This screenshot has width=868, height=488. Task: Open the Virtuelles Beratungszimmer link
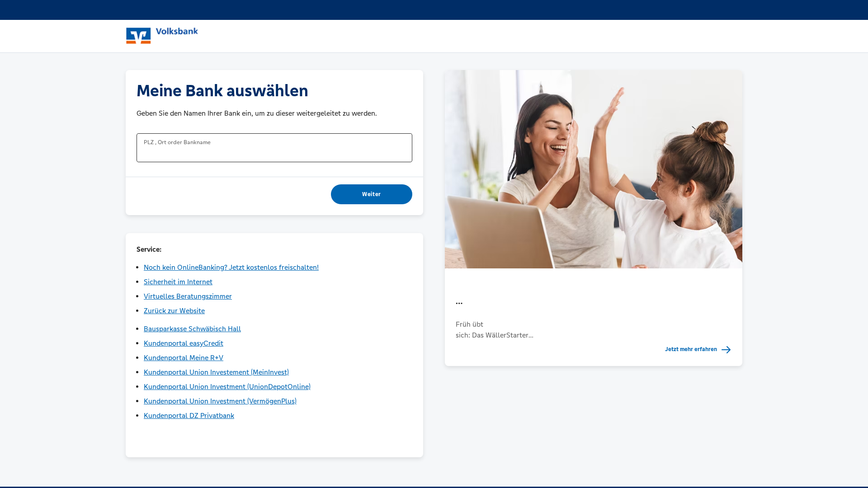[188, 296]
